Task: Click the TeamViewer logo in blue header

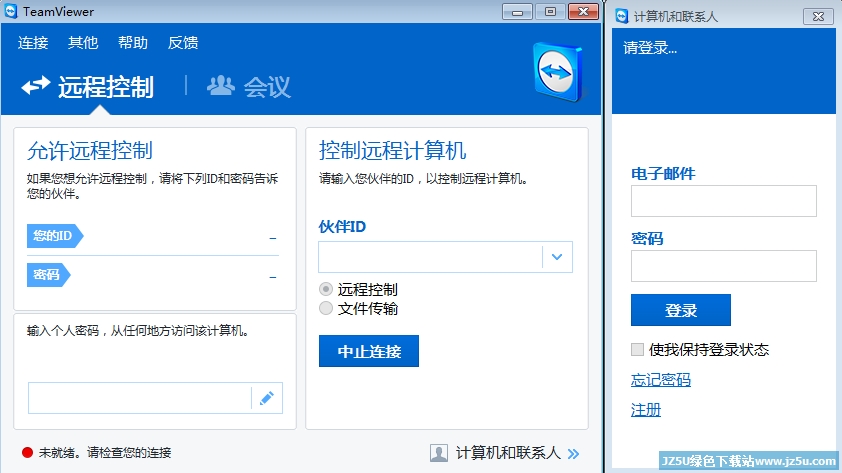Action: [x=557, y=72]
